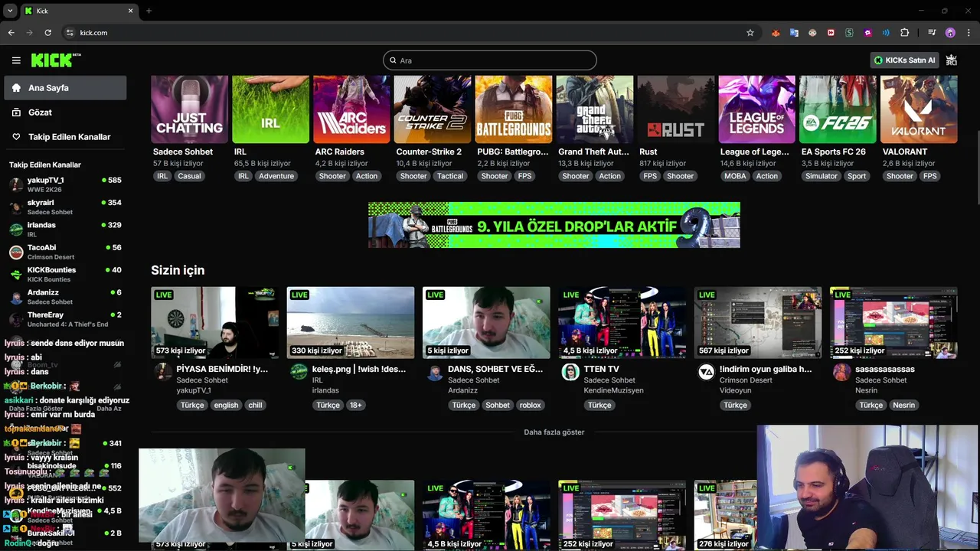Screen dimensions: 980x551
Task: Click the kick.com address bar
Action: [x=406, y=33]
